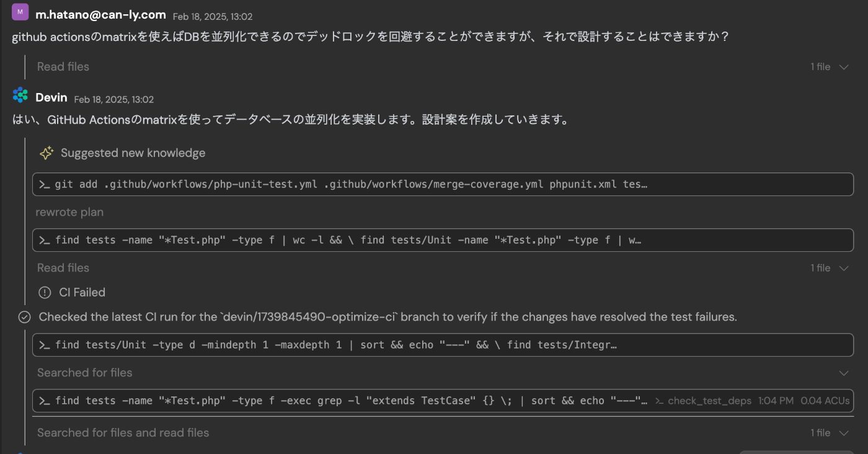Click the Devin logo avatar
This screenshot has width=868, height=454.
20,95
